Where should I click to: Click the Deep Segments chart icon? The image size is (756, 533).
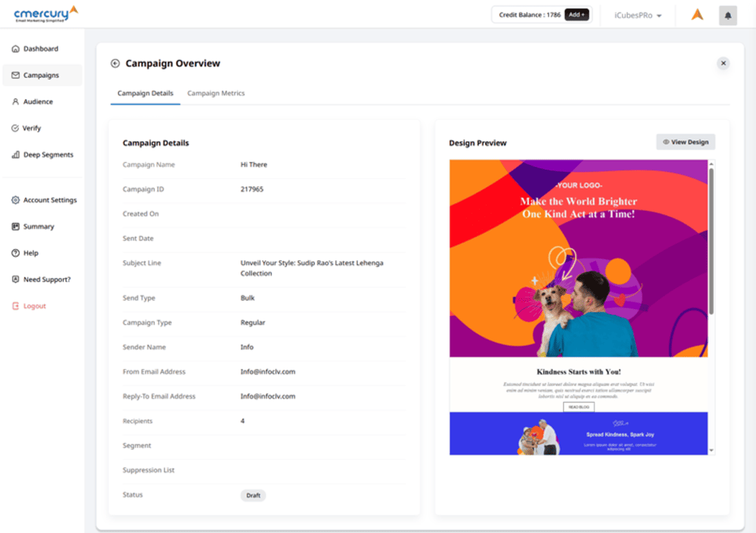(x=16, y=155)
